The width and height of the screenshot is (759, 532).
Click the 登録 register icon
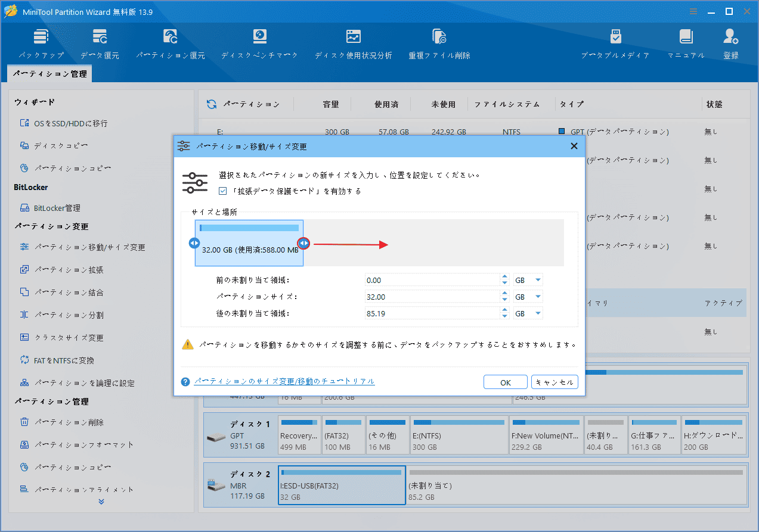[731, 44]
